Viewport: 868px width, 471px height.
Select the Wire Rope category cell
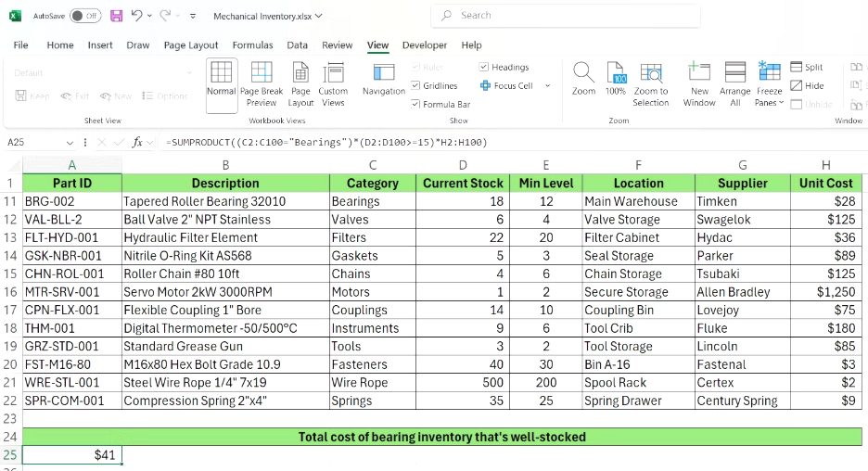(373, 382)
